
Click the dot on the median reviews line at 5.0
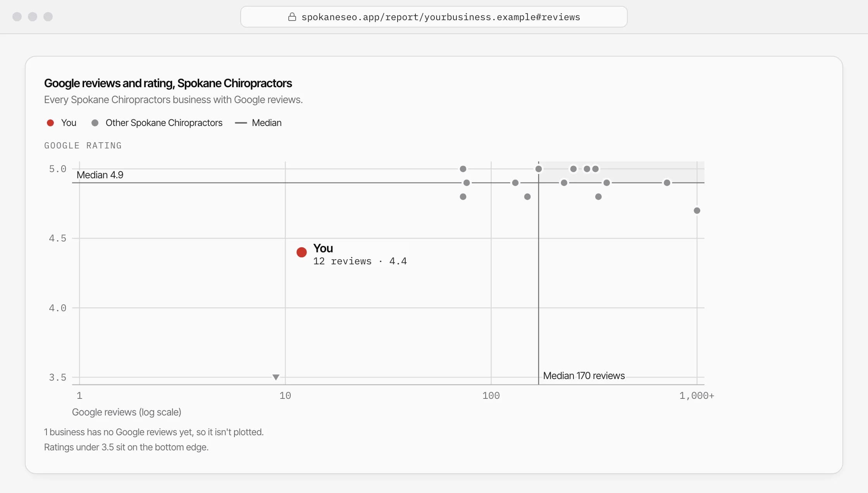(x=539, y=169)
